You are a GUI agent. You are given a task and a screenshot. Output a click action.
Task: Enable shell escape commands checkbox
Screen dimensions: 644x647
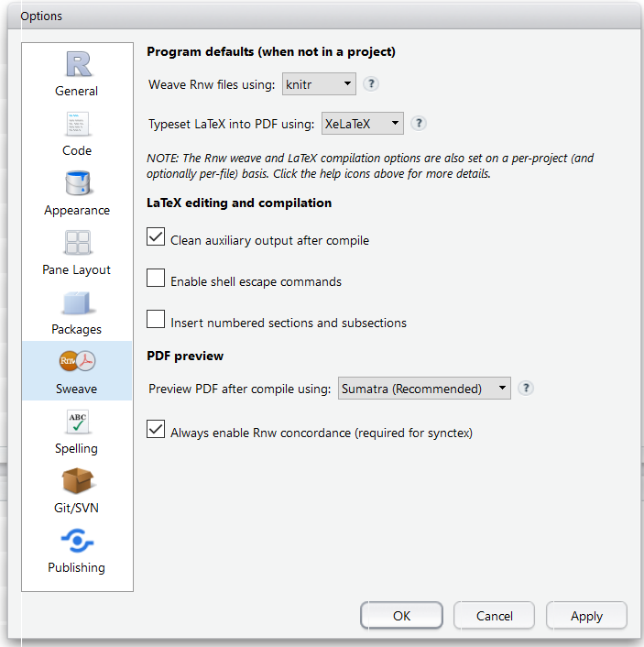tap(156, 278)
